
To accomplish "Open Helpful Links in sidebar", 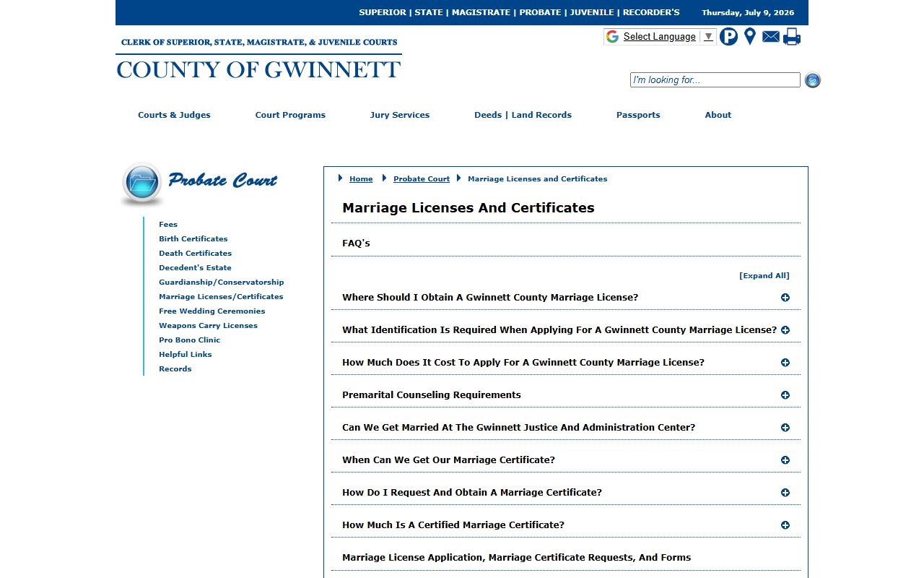I will pyautogui.click(x=186, y=354).
